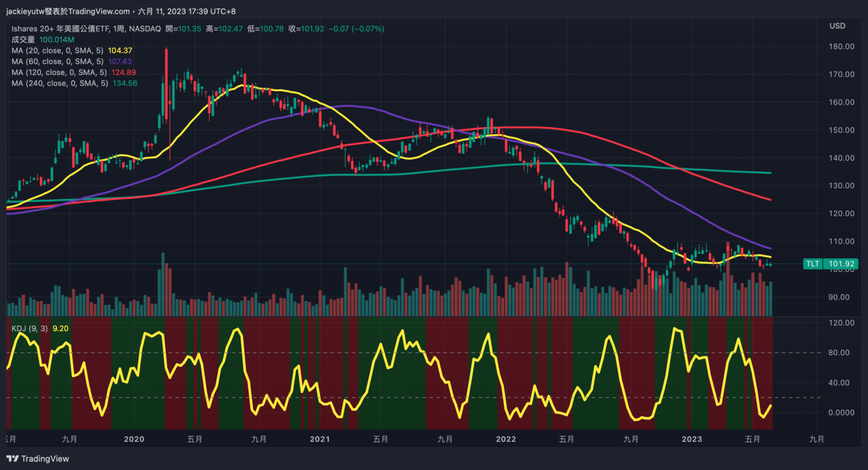868x470 pixels.
Task: Click the Ishares 20+ ETF symbol title
Action: click(x=86, y=29)
